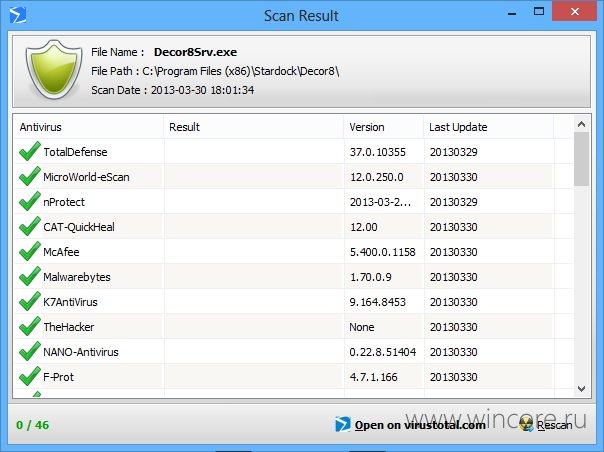Open on virustotal.com link
This screenshot has height=452, width=604.
click(420, 425)
